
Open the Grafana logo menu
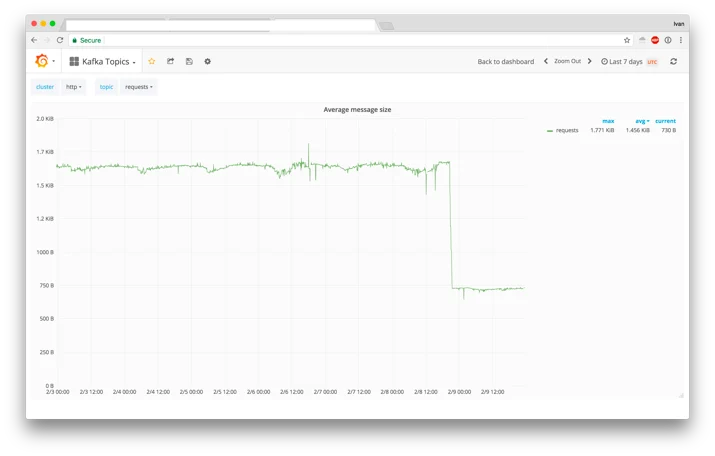click(x=45, y=61)
